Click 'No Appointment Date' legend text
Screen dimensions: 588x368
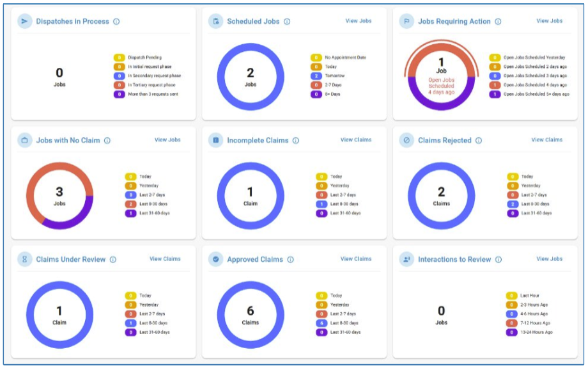(345, 58)
